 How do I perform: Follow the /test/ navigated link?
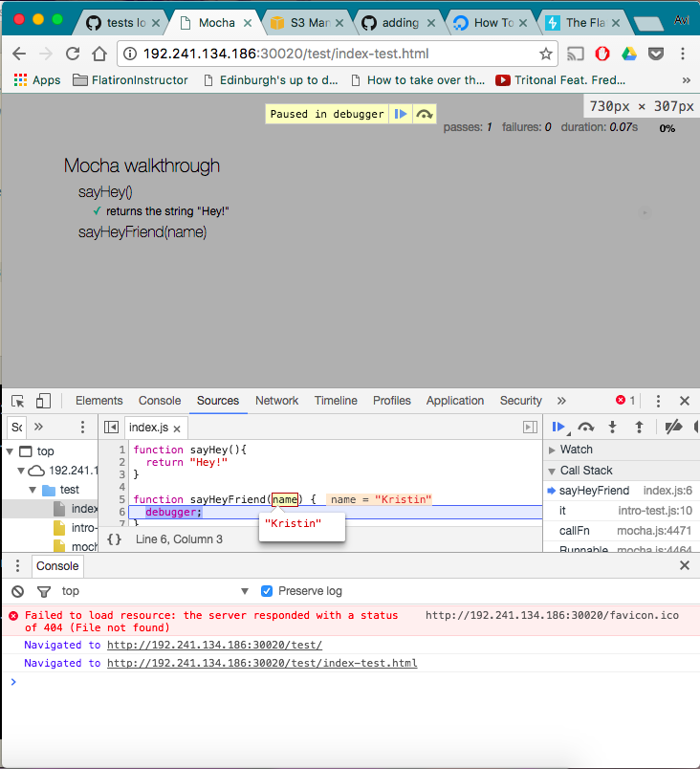coord(215,645)
